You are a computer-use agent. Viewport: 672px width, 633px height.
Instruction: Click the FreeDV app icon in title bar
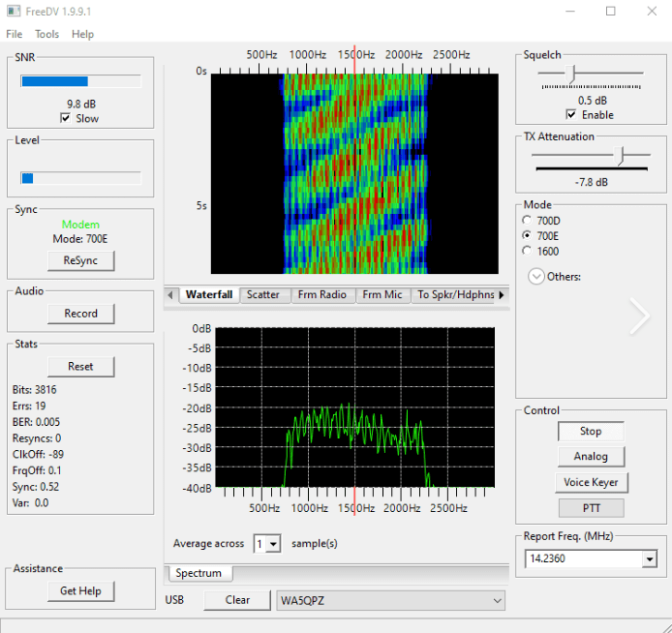(12, 11)
